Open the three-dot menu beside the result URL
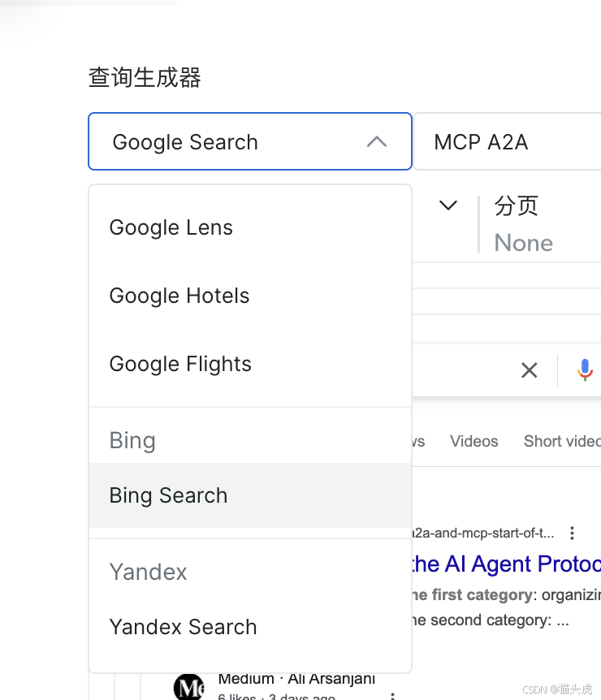This screenshot has height=700, width=601. point(572,533)
